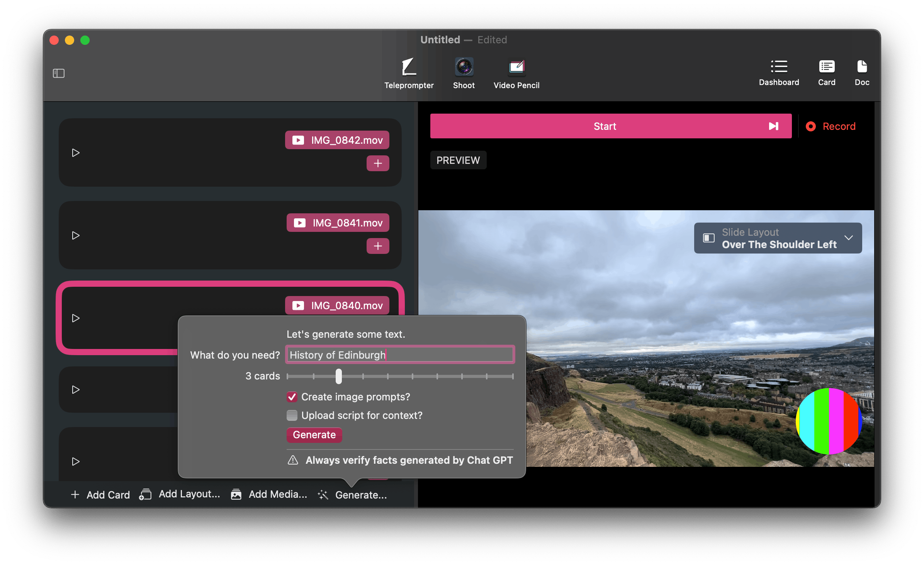924x565 pixels.
Task: Click the IMG_0840.mov media tag
Action: [337, 305]
